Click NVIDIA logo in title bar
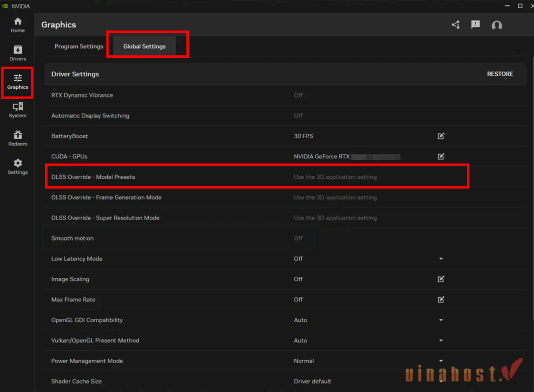Screen dimensions: 534x392 pyautogui.click(x=5, y=6)
